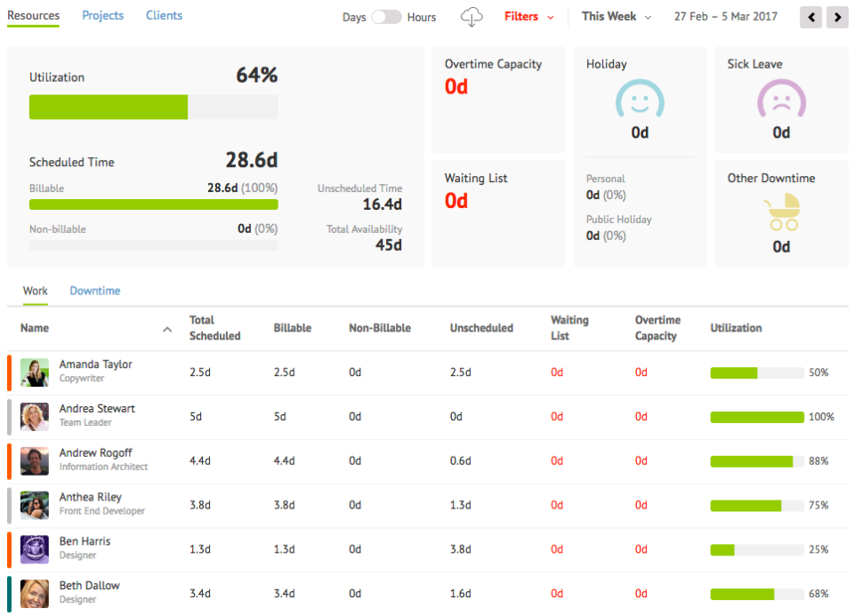The width and height of the screenshot is (854, 616).
Task: Go to previous week with left arrow
Action: point(810,17)
